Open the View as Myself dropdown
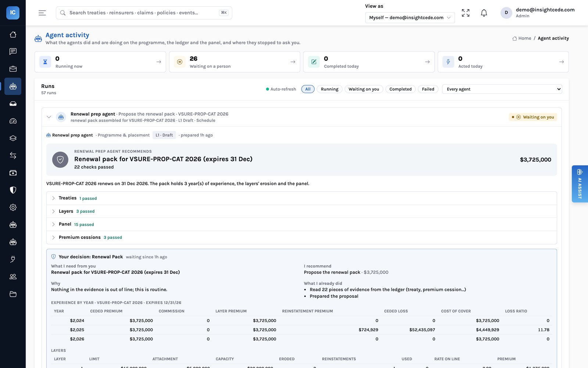This screenshot has height=368, width=588. [410, 18]
